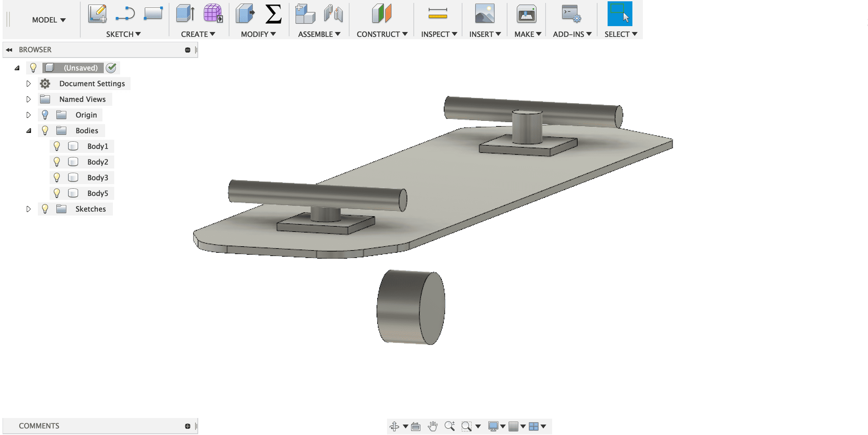Select the Pan hand tool

432,426
